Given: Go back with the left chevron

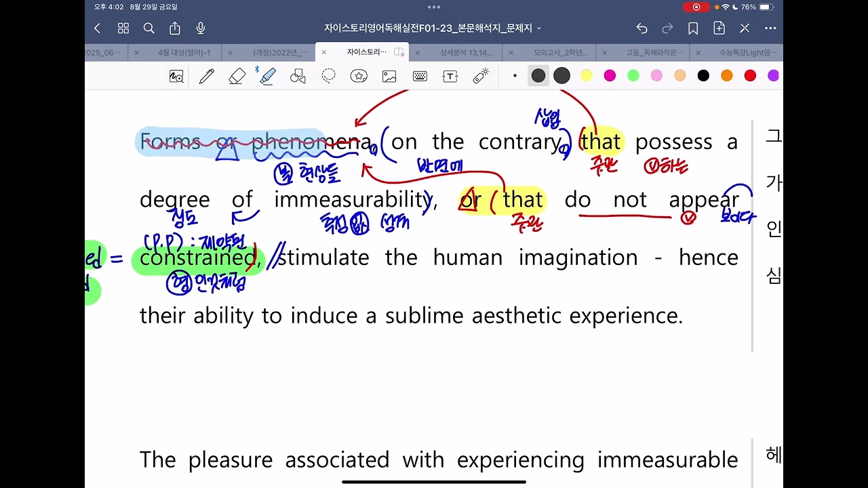Looking at the screenshot, I should tap(97, 28).
